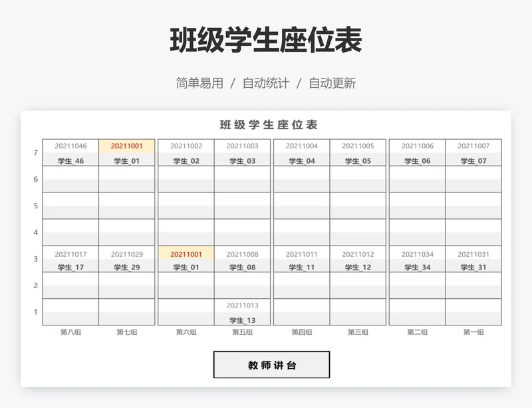The width and height of the screenshot is (532, 408).
Task: Select ID cell 20211031
Action: pyautogui.click(x=473, y=253)
